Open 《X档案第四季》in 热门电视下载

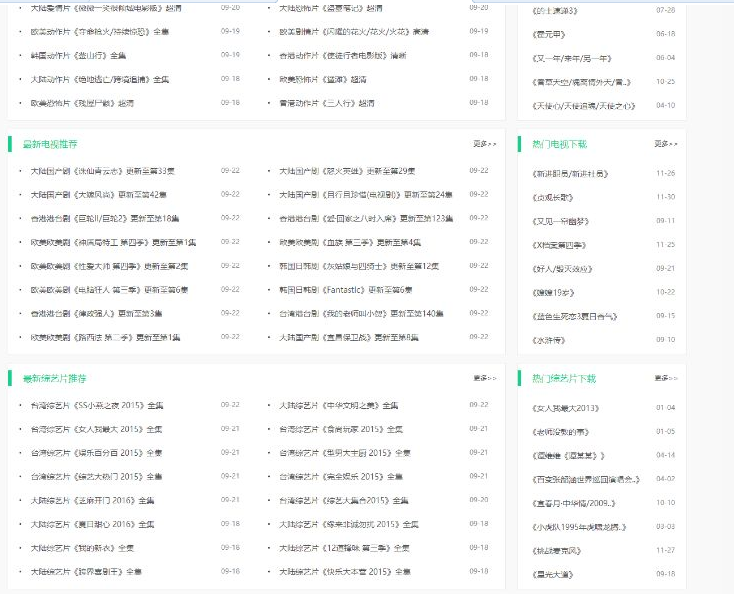tap(559, 245)
